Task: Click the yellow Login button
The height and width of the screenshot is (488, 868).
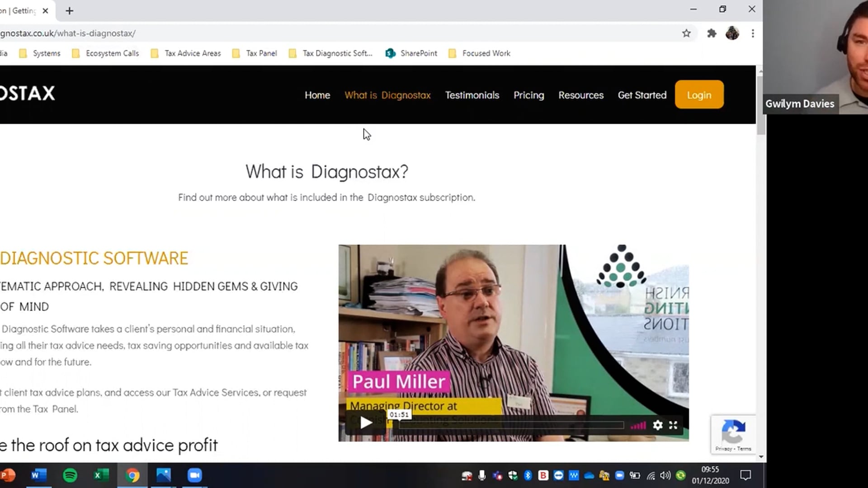Action: point(699,95)
